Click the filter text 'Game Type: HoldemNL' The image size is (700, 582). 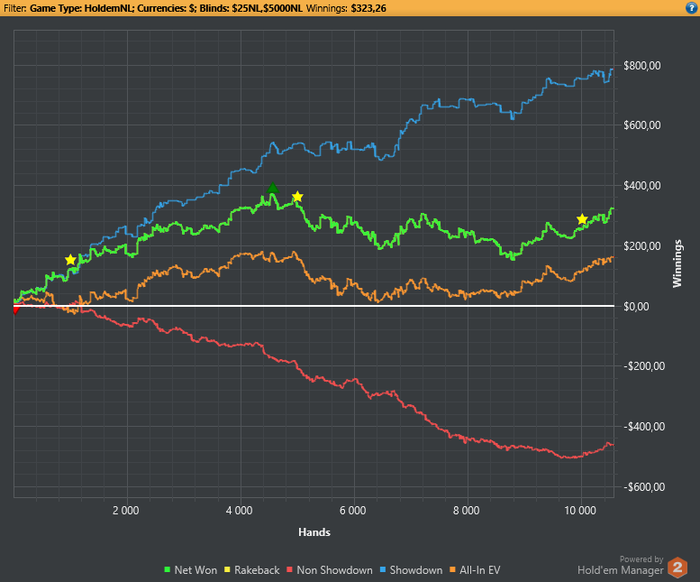82,8
